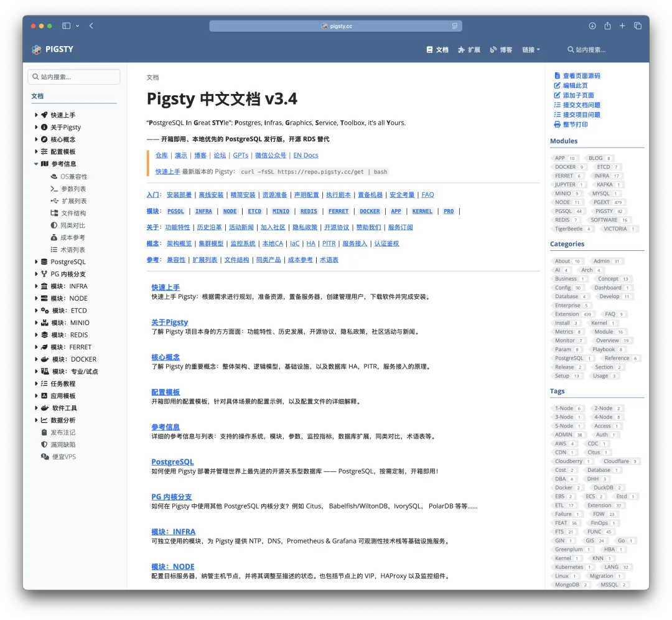Click the database icon beside PostgreSQL in sidebar
This screenshot has width=672, height=620.
pos(44,261)
